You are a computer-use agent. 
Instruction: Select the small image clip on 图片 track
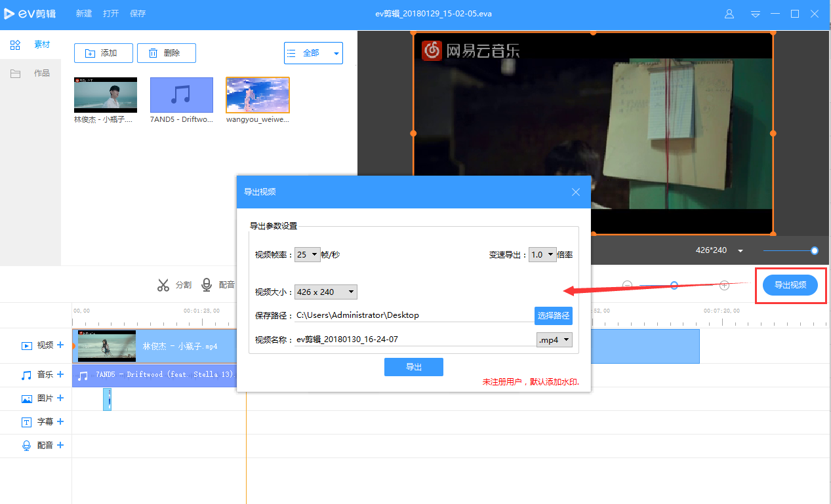pyautogui.click(x=108, y=399)
